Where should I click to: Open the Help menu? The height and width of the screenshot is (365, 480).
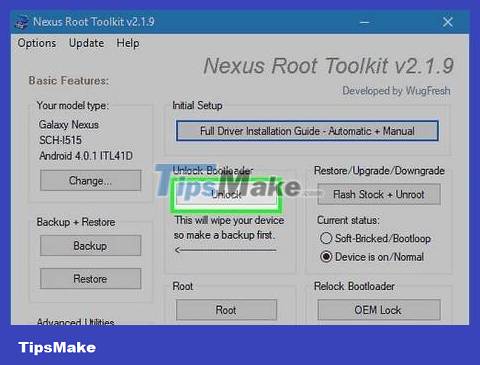[128, 43]
